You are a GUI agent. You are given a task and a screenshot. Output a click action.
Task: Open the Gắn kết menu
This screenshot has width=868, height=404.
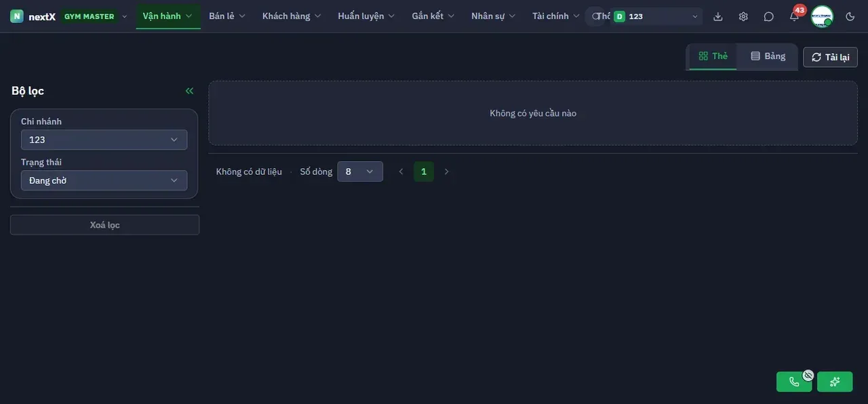(x=433, y=16)
